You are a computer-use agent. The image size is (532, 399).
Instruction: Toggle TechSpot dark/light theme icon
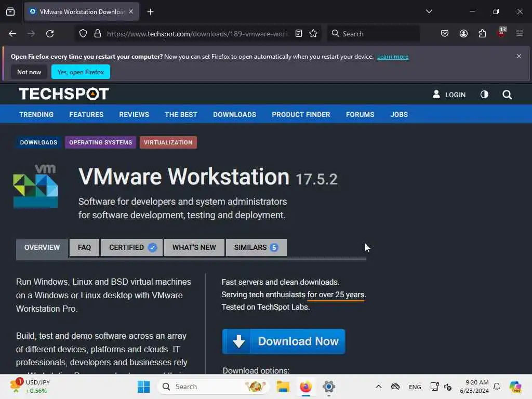pos(485,95)
